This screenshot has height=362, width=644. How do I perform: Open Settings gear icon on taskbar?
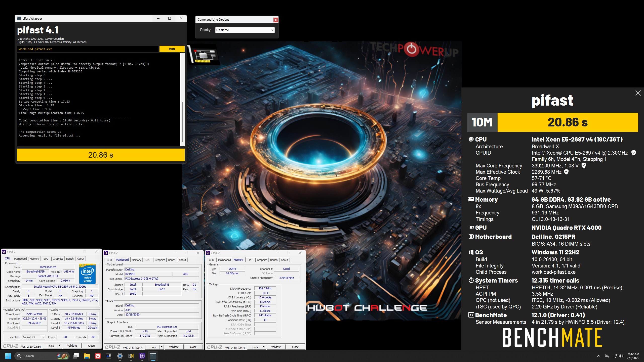[x=120, y=356]
